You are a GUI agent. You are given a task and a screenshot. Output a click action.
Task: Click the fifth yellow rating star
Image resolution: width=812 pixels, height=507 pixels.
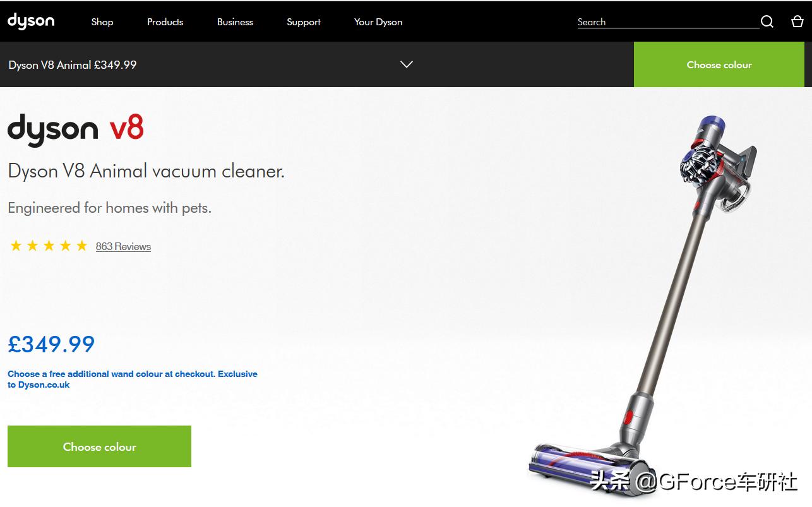click(81, 246)
